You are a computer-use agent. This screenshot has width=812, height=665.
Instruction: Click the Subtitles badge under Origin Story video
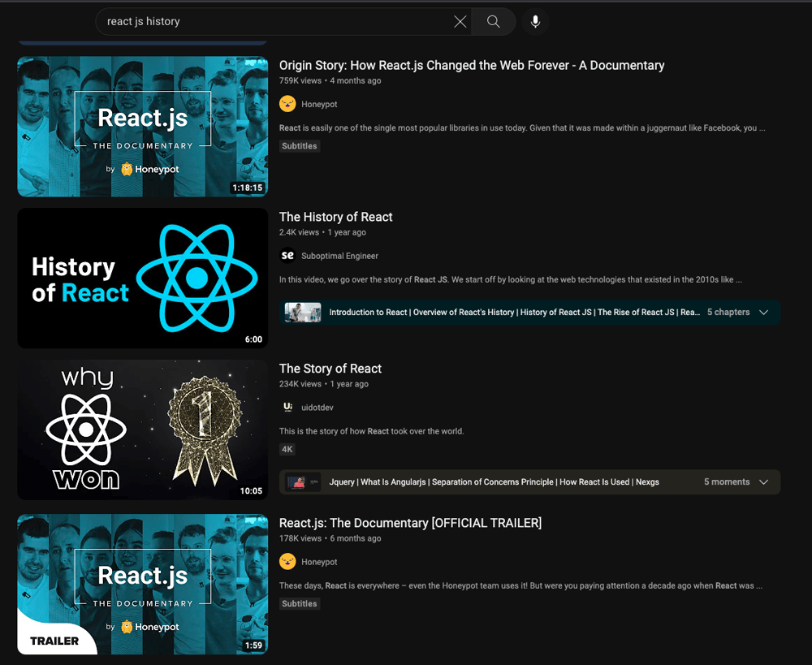300,146
